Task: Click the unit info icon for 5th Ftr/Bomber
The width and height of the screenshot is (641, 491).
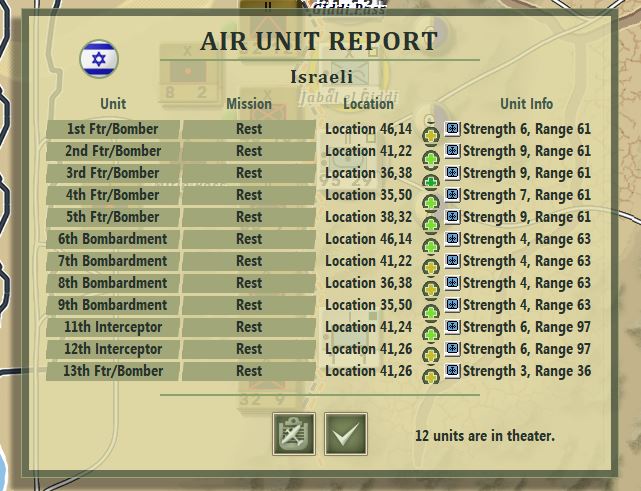Action: [x=453, y=217]
